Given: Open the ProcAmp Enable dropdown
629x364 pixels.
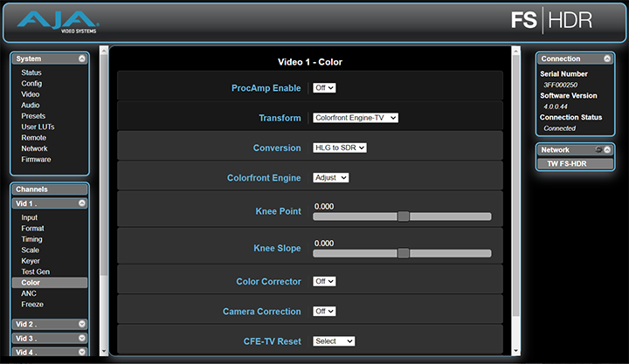Looking at the screenshot, I should tap(325, 88).
